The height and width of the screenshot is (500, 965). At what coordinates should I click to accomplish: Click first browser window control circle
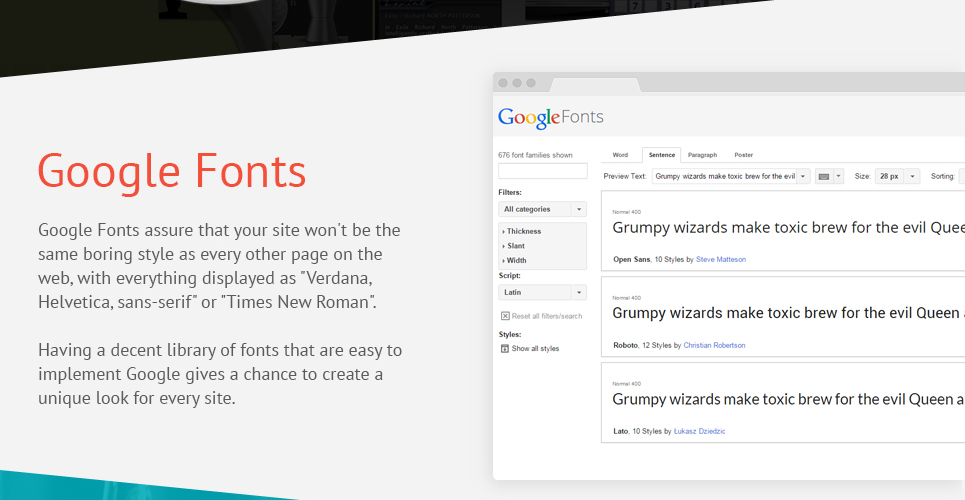[x=503, y=83]
